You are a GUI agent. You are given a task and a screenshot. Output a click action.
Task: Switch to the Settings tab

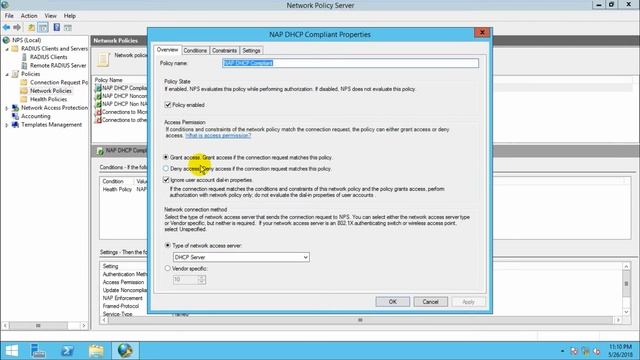[251, 51]
